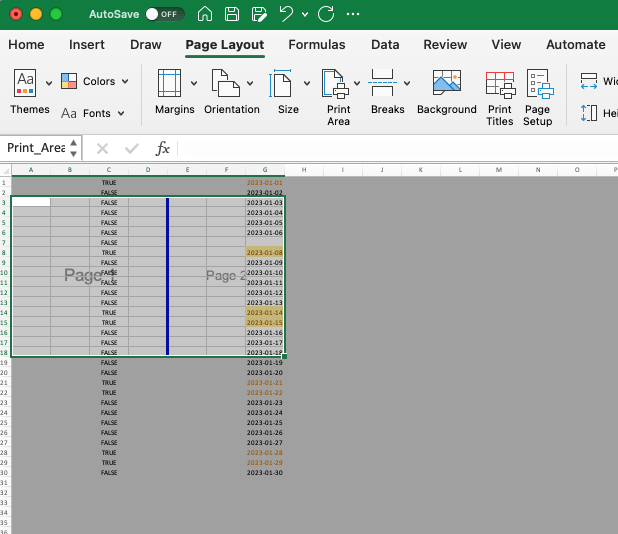The height and width of the screenshot is (534, 618).
Task: Click the Breaks icon
Action: [382, 83]
